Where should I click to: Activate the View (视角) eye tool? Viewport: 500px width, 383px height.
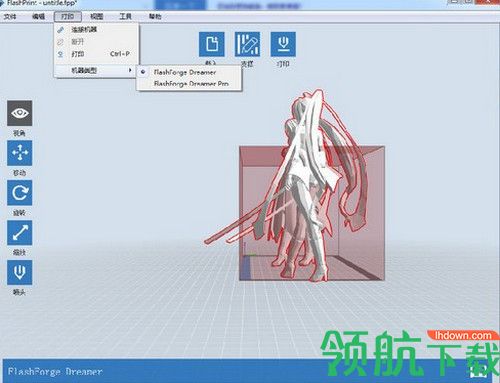coord(20,113)
